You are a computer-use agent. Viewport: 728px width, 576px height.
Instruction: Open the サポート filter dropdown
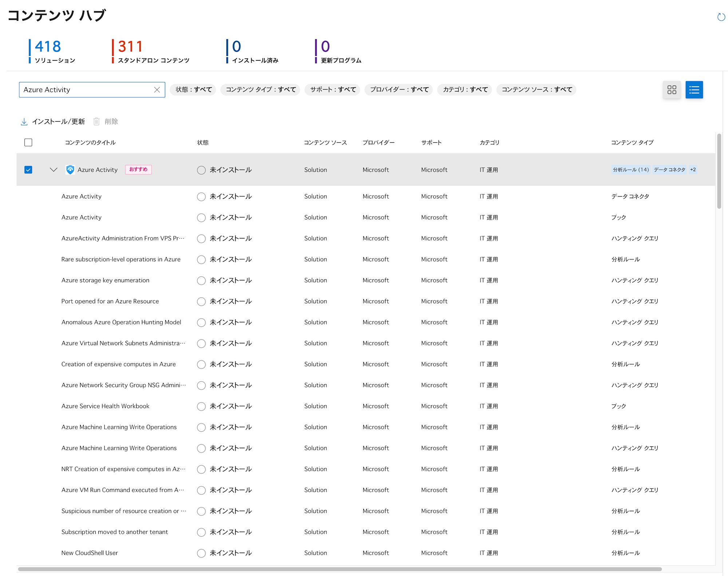click(333, 90)
